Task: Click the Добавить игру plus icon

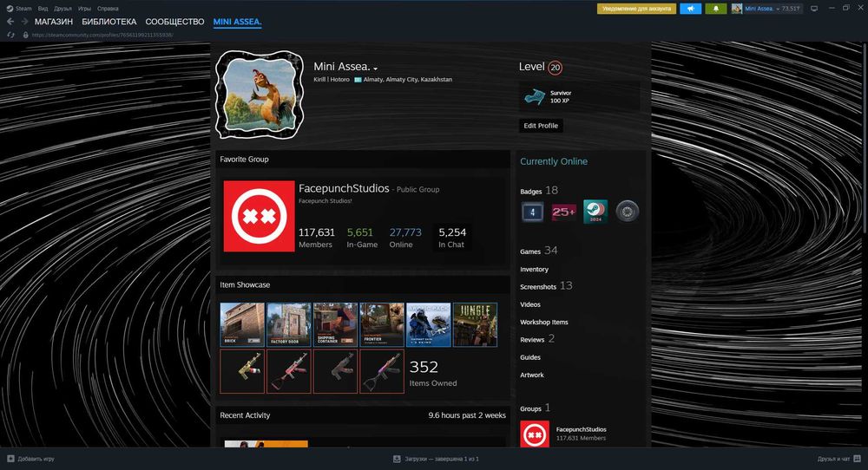Action: point(10,459)
